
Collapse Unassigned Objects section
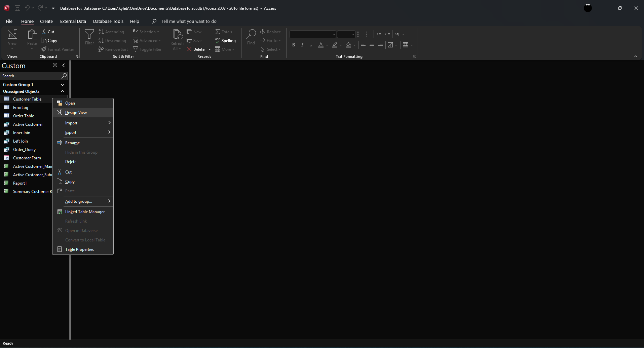coord(63,91)
